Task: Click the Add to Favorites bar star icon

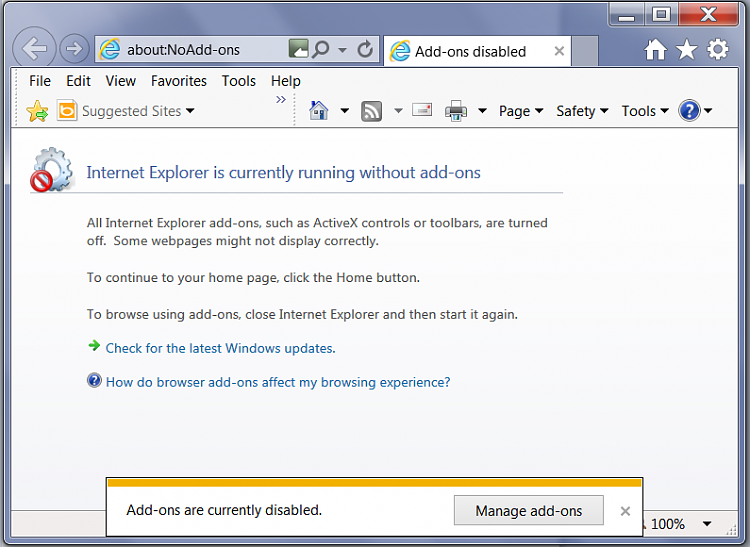Action: [37, 111]
